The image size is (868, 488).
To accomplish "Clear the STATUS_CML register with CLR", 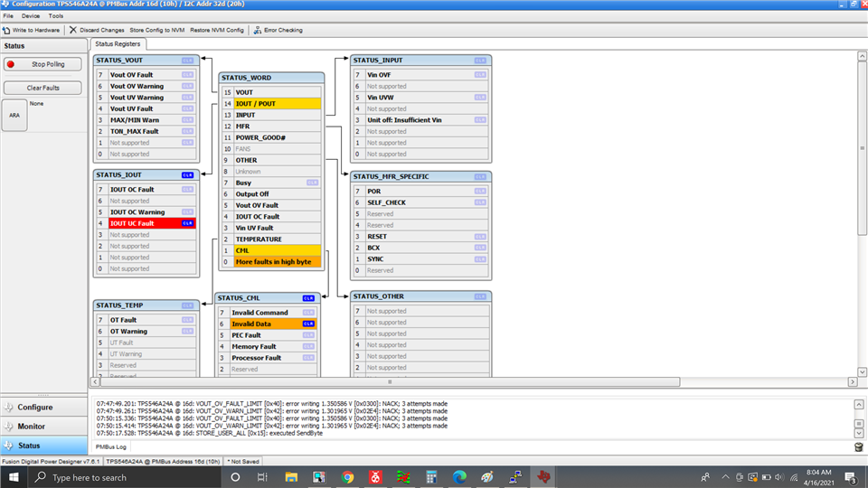I will coord(308,298).
